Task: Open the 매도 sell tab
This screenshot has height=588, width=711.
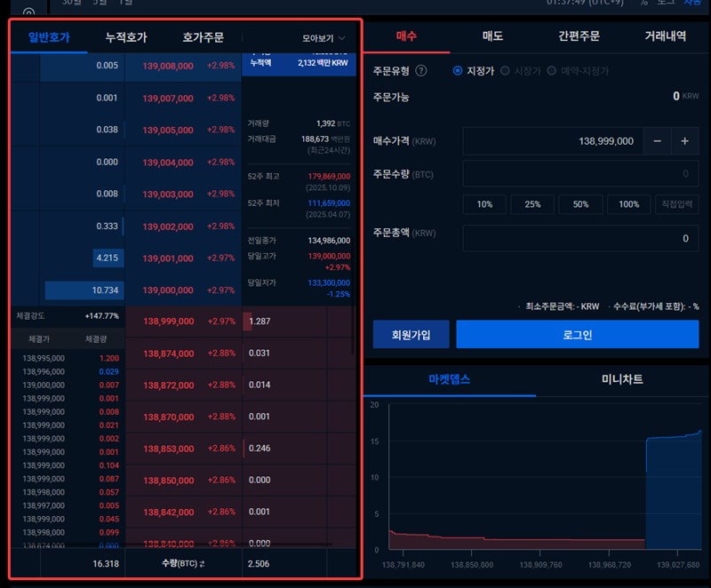Action: 492,36
